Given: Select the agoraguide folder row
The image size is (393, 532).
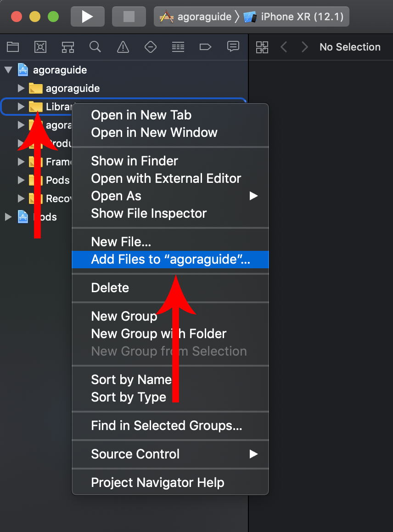Looking at the screenshot, I should (x=124, y=88).
